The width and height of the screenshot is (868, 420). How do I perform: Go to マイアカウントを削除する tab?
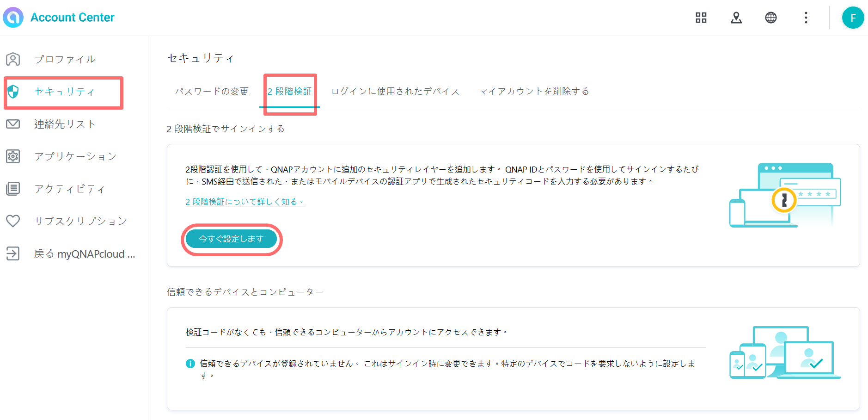click(534, 92)
